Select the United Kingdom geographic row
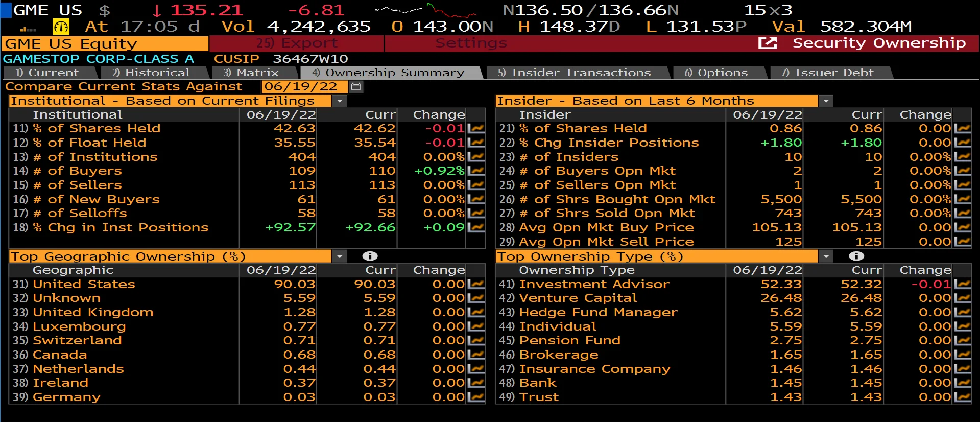 247,312
